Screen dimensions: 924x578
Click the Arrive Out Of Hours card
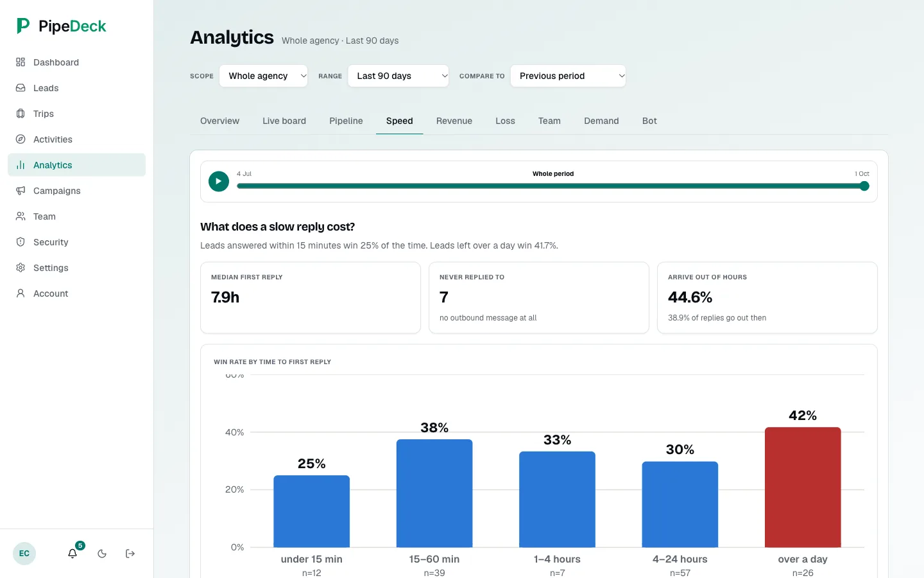pos(767,298)
